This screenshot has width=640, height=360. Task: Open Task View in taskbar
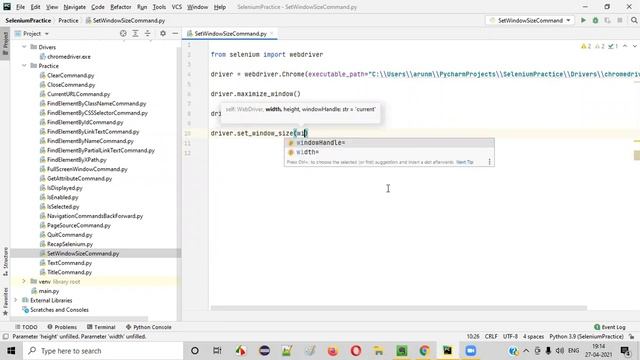(x=217, y=351)
